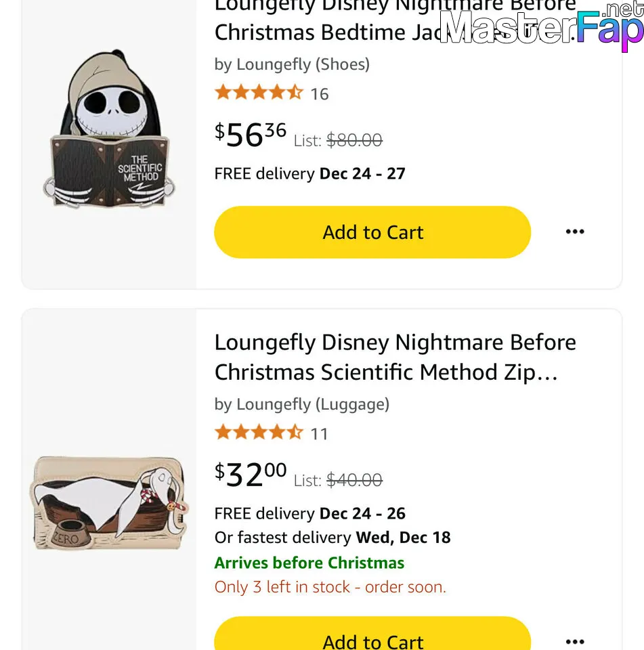View 11 reviews for wallet
The width and height of the screenshot is (644, 650).
coord(320,434)
